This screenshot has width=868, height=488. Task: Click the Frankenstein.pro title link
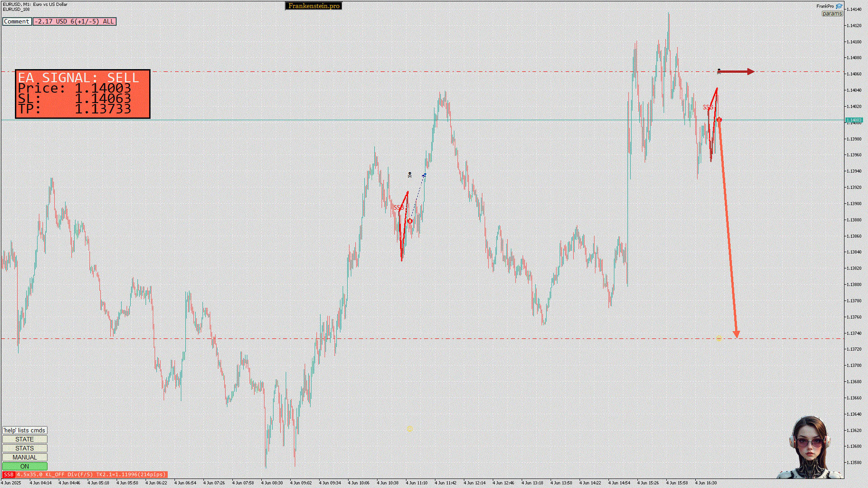click(313, 6)
